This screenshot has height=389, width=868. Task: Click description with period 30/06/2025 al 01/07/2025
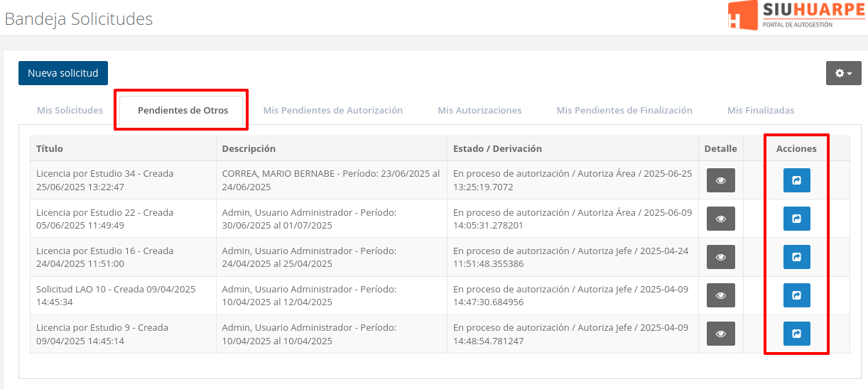[332, 219]
